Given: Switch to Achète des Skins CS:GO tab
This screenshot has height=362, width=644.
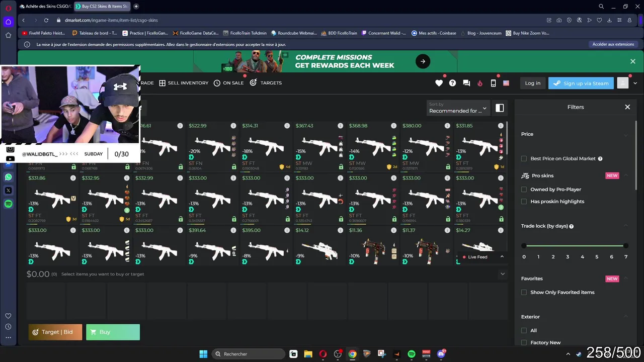Looking at the screenshot, I should [x=45, y=7].
